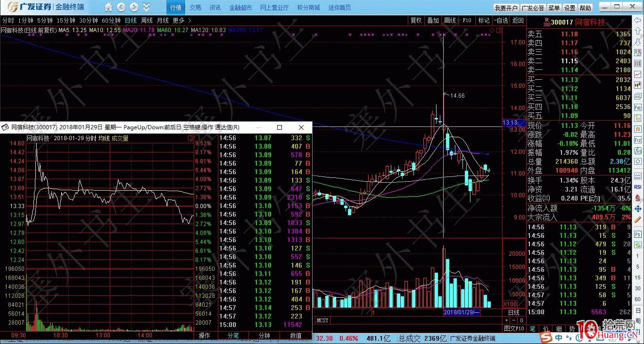644x344 pixels.
Task: Click the home icon in the top toolbar
Action: [x=108, y=7]
